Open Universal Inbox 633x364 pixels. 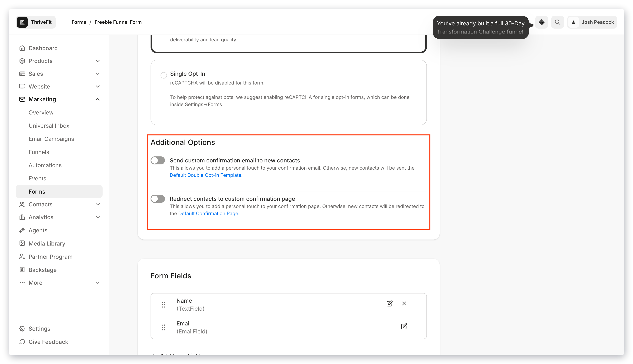pyautogui.click(x=49, y=125)
